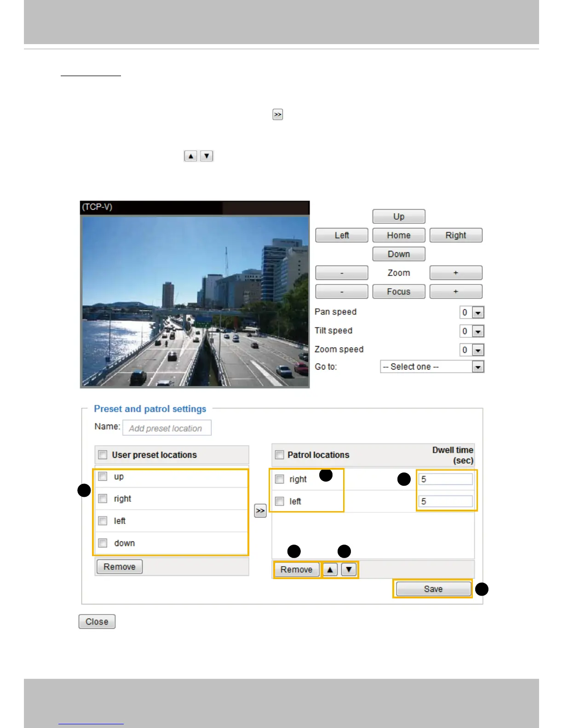Remove selected user preset locations
563x728 pixels.
120,567
